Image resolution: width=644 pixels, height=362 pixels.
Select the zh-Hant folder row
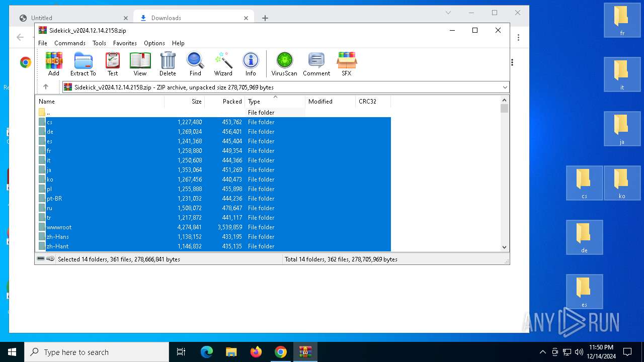pyautogui.click(x=214, y=246)
